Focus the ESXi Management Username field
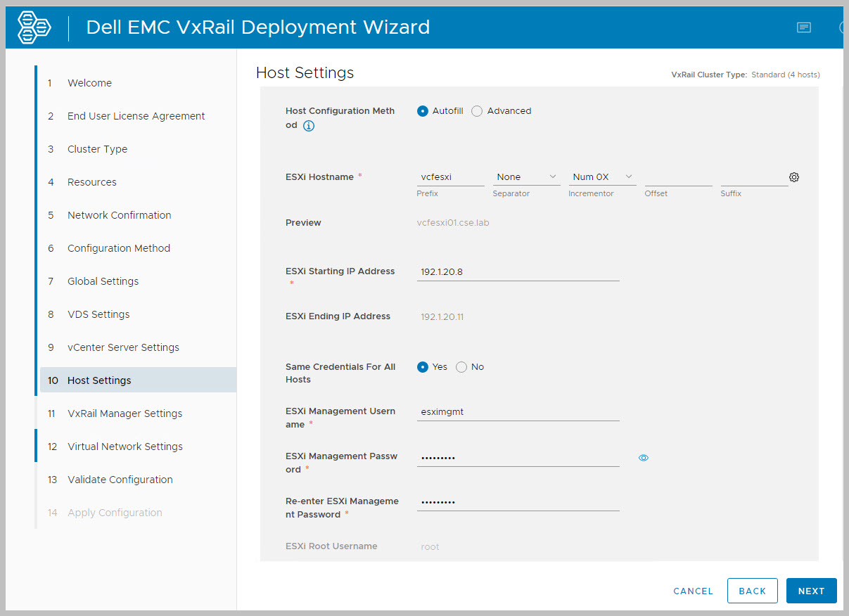 pyautogui.click(x=518, y=412)
